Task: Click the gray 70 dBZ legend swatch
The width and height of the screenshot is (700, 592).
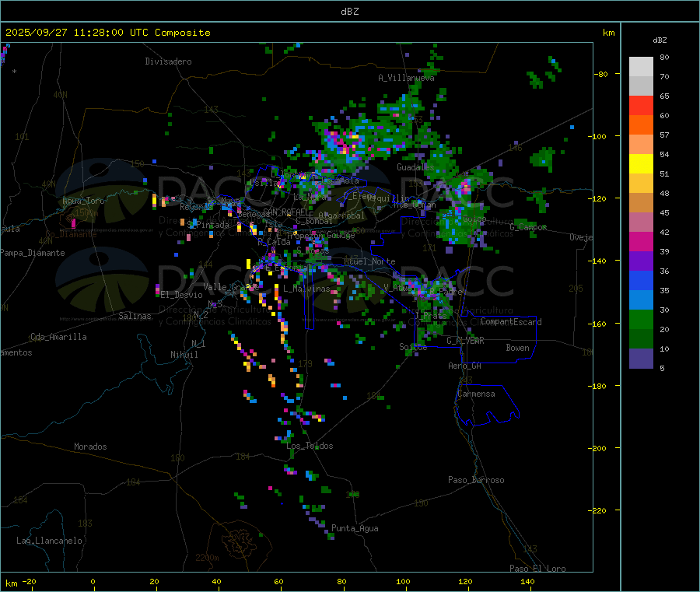Action: click(x=641, y=86)
